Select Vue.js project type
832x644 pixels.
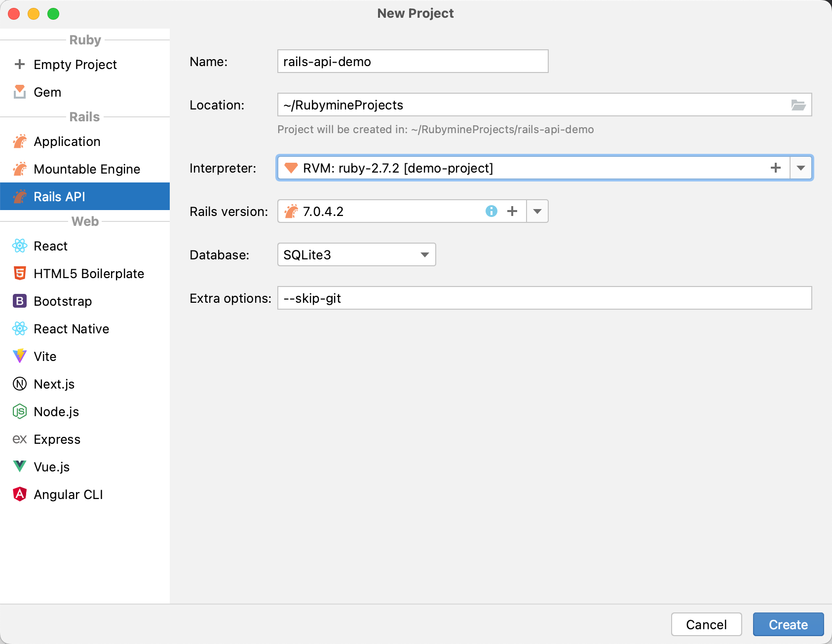pos(85,466)
